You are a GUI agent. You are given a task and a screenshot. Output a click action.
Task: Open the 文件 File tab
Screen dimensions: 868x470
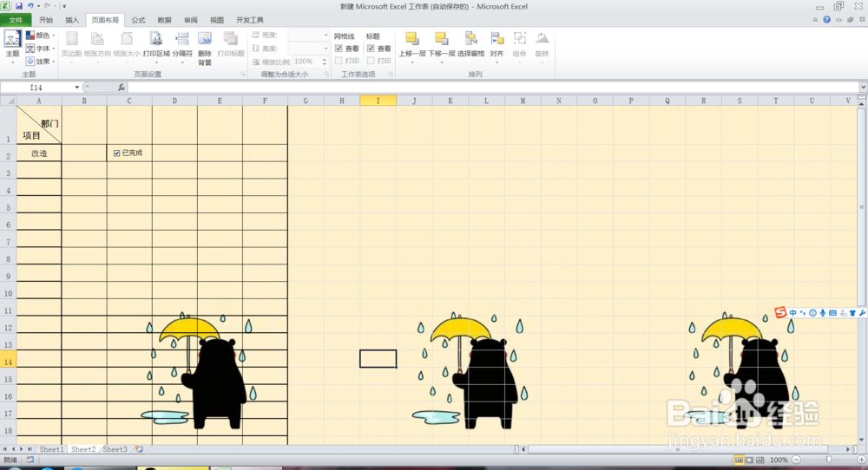pyautogui.click(x=16, y=20)
